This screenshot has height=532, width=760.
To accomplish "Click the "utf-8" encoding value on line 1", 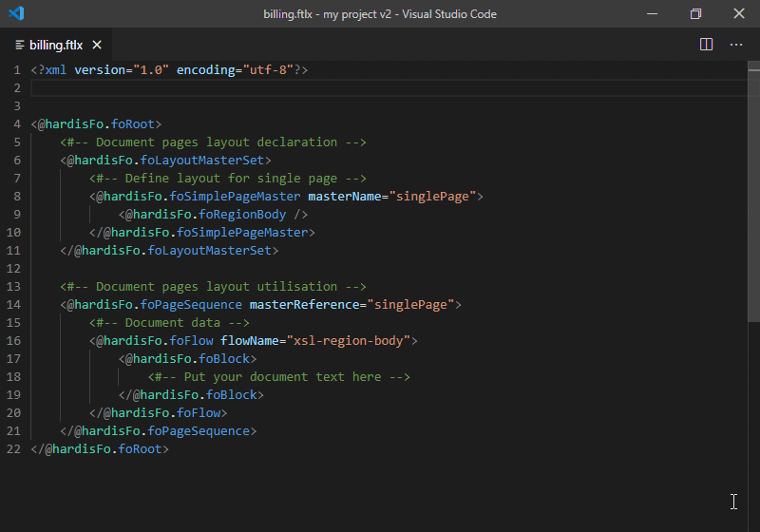I will coord(268,70).
